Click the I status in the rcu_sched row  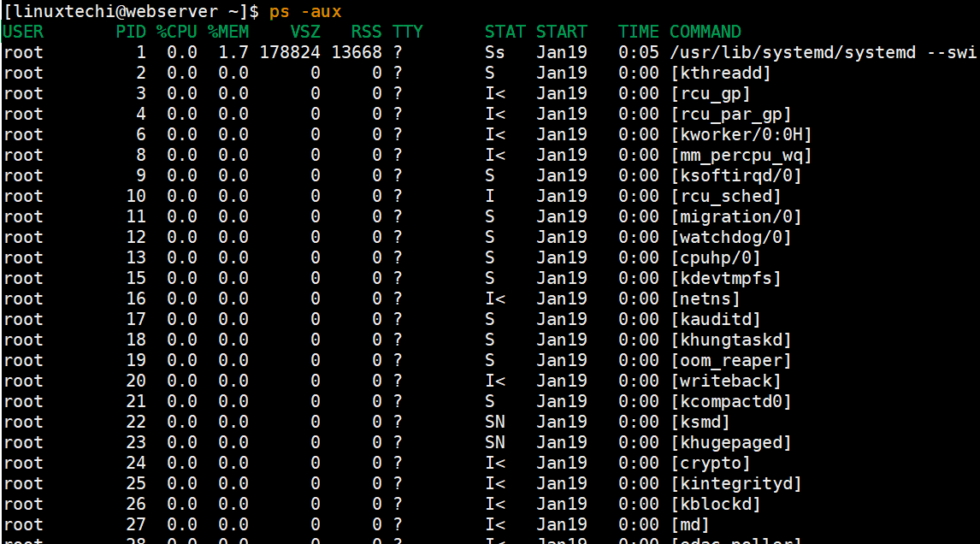pos(490,197)
